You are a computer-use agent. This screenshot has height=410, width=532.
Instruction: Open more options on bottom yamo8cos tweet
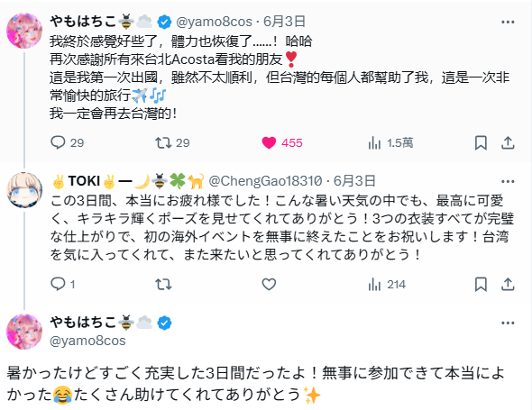point(508,323)
